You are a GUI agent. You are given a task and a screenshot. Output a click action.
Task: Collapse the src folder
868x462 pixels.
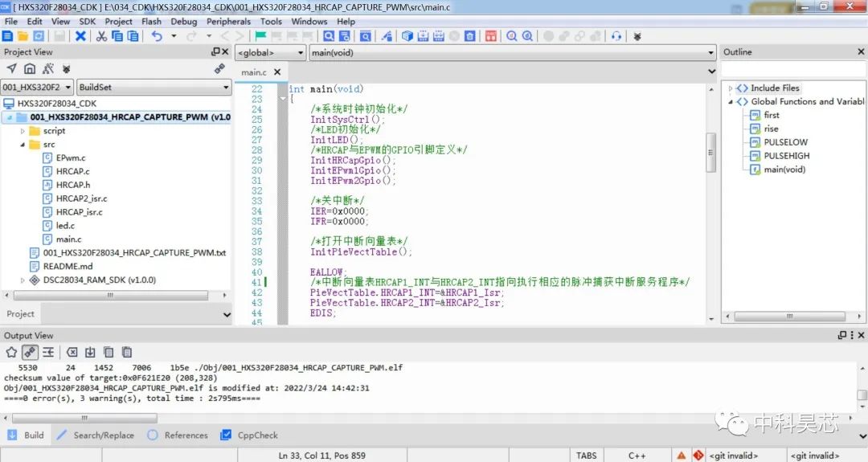tap(23, 145)
